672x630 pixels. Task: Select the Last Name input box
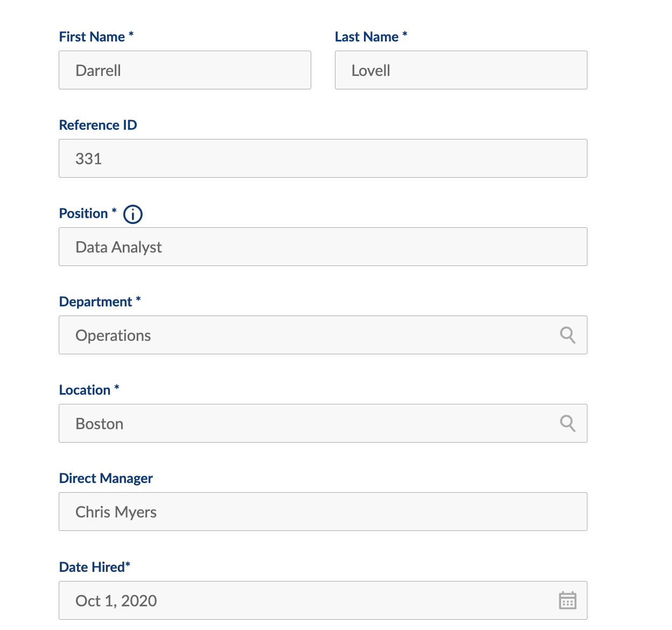[x=460, y=70]
